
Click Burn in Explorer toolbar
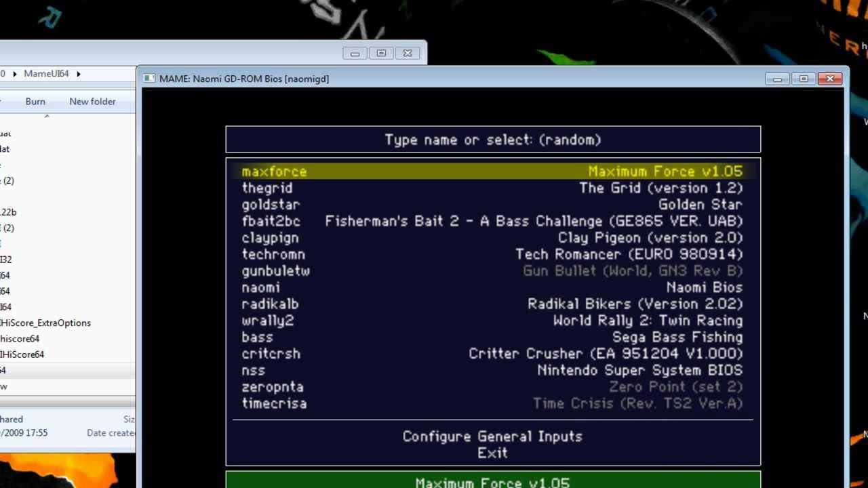pyautogui.click(x=35, y=102)
